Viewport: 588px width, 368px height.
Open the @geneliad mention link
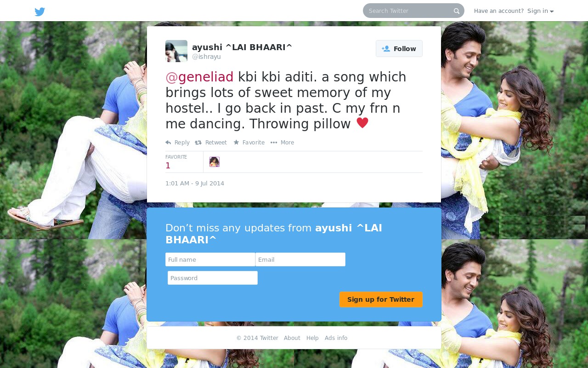[x=199, y=77]
